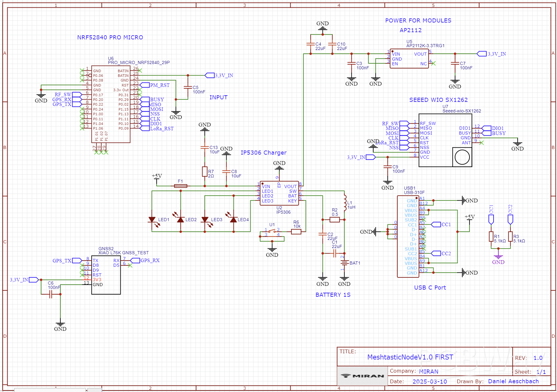Select the U1 push-button switch symbol

click(272, 232)
